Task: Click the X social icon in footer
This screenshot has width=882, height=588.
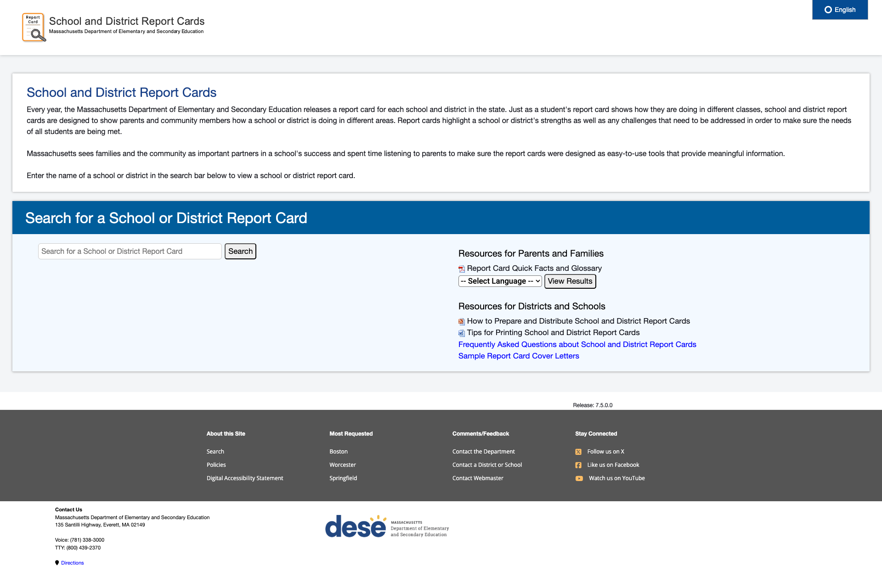Action: click(578, 452)
